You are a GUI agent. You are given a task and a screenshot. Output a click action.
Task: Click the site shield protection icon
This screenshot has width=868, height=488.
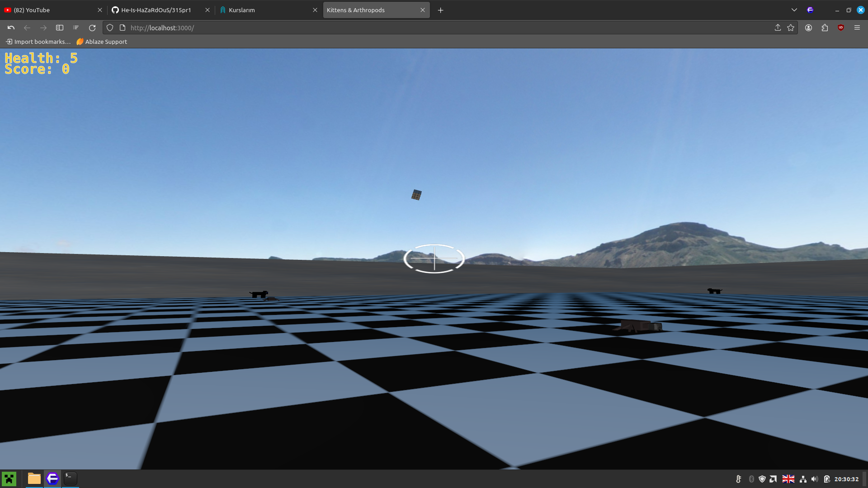click(x=110, y=28)
